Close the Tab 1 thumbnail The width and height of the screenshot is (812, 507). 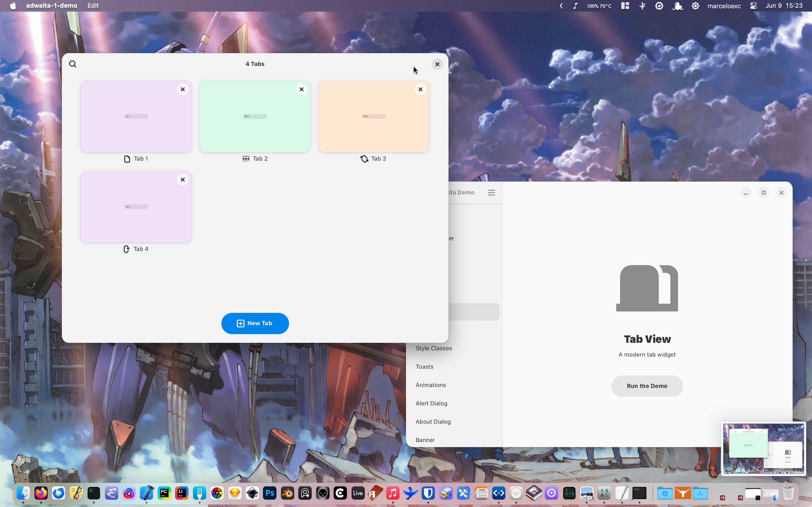[x=183, y=89]
